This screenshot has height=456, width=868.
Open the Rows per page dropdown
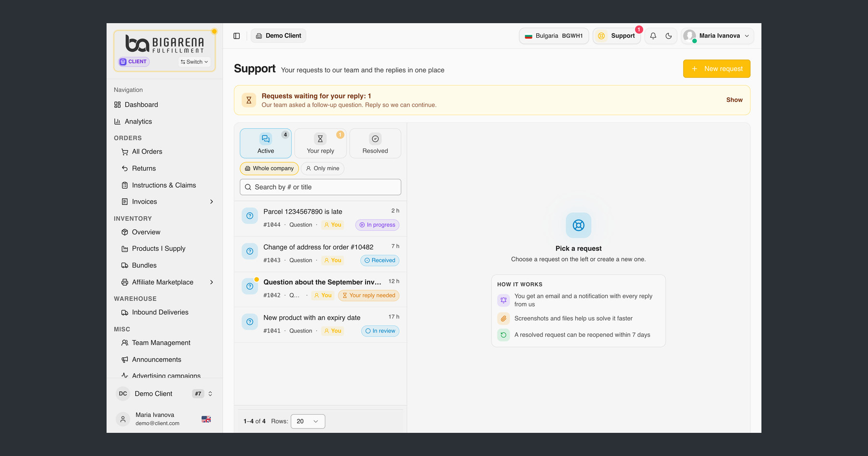click(x=308, y=421)
